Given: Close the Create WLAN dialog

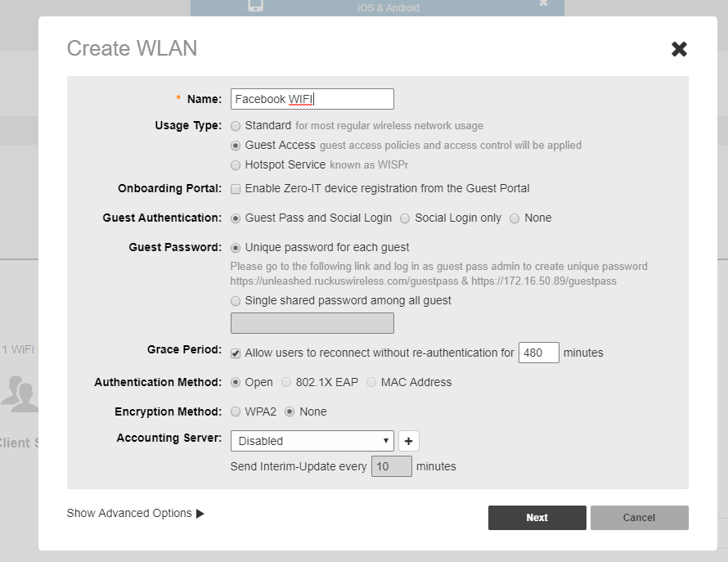Looking at the screenshot, I should coord(679,49).
